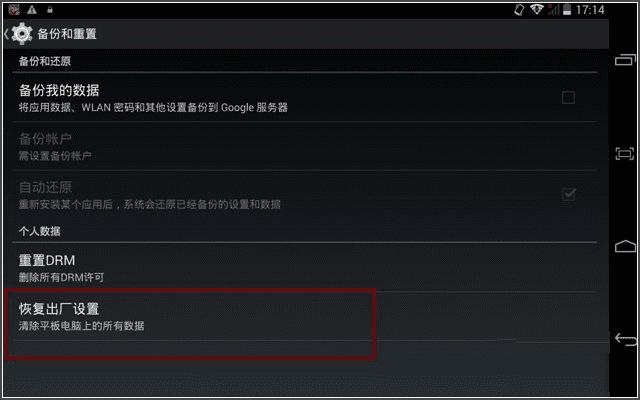640x400 pixels.
Task: Tap the Wi-Fi status icon
Action: tap(536, 9)
